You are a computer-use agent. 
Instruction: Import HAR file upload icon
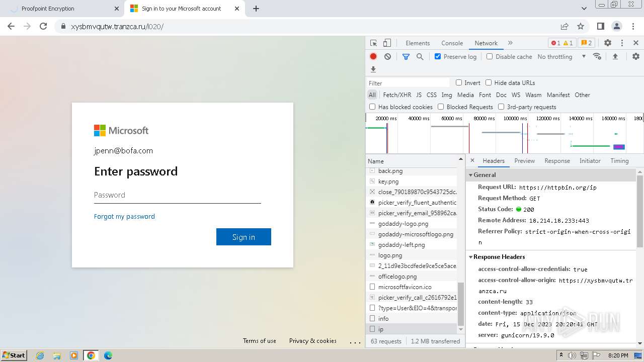click(615, 57)
